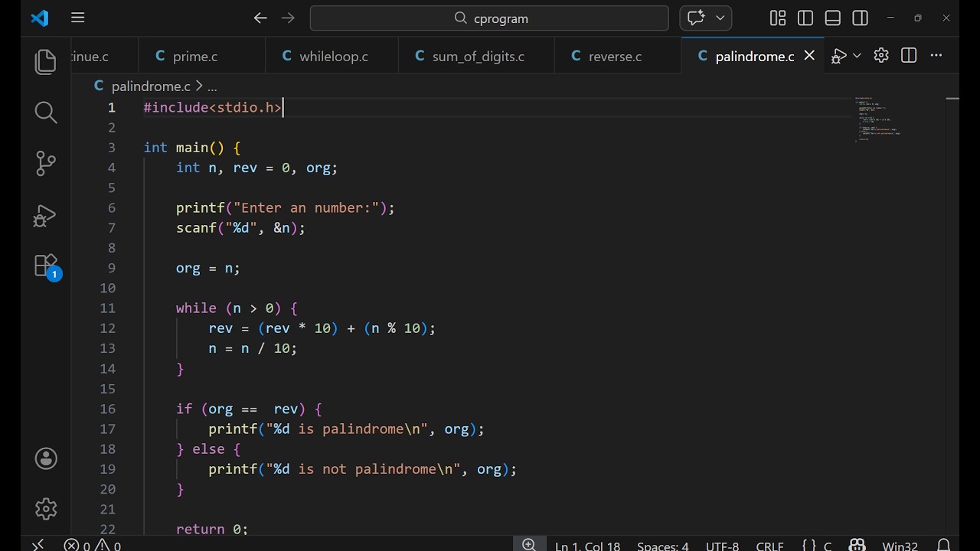Toggle the secondary side bar

[x=861, y=18]
